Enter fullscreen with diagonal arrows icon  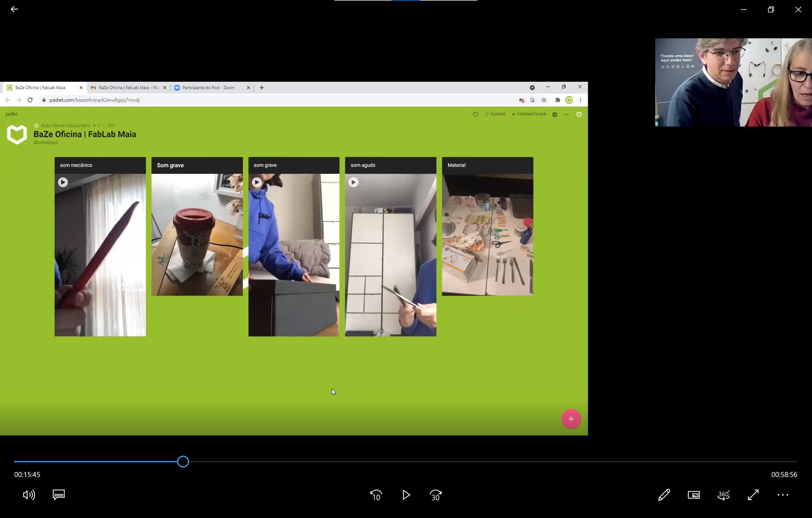[x=753, y=495]
